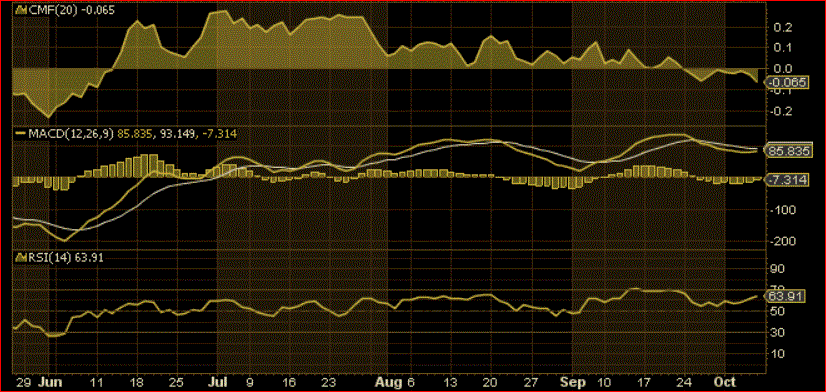Click the RSI(14) indicator icon
Screen dimensions: 826x392
coord(20,258)
